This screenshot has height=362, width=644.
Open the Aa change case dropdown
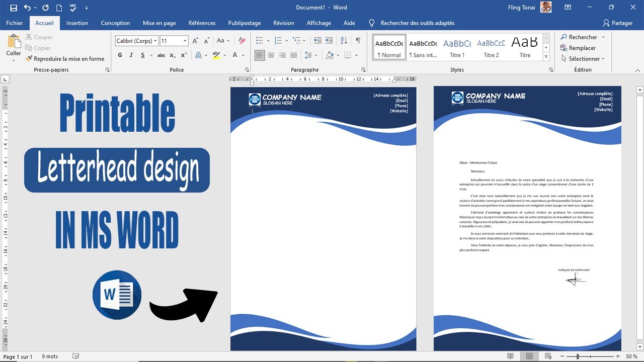click(222, 41)
